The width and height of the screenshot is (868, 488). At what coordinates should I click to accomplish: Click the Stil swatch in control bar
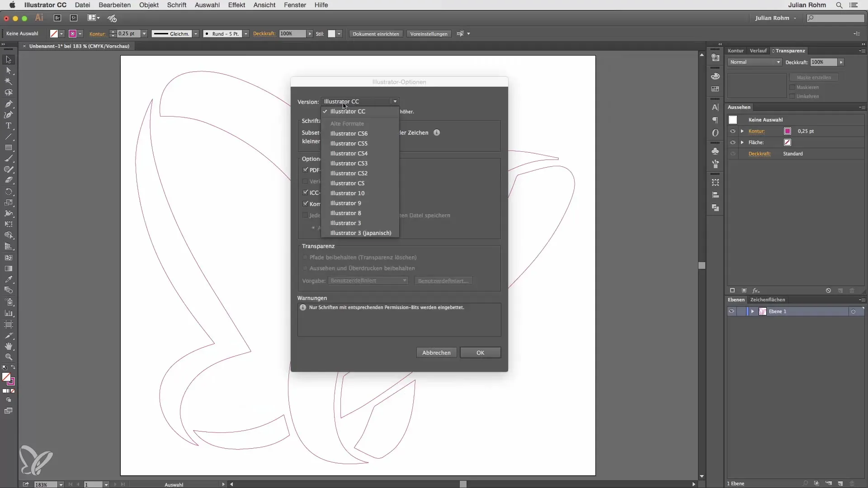pyautogui.click(x=331, y=34)
